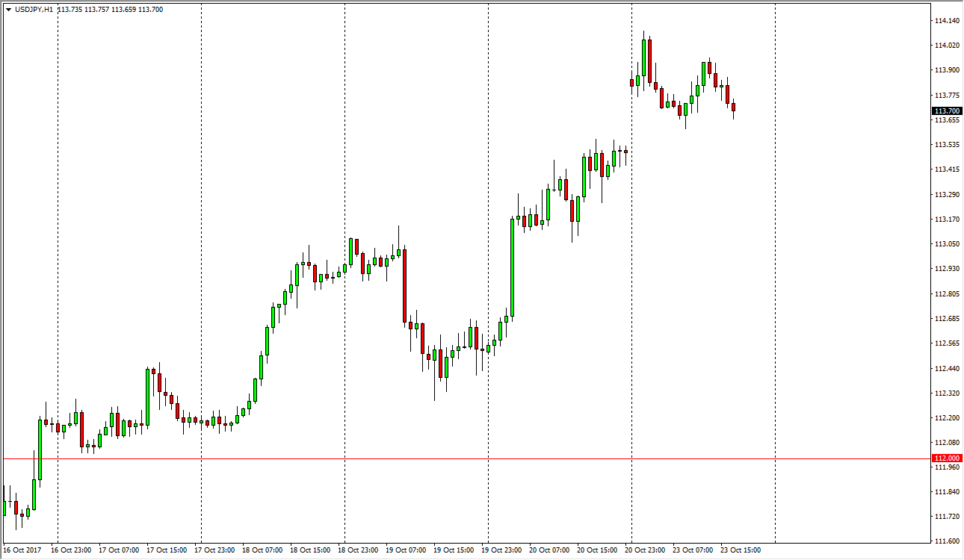Click the 113.170 label on price scale
This screenshot has height=560, width=964.
coord(946,220)
